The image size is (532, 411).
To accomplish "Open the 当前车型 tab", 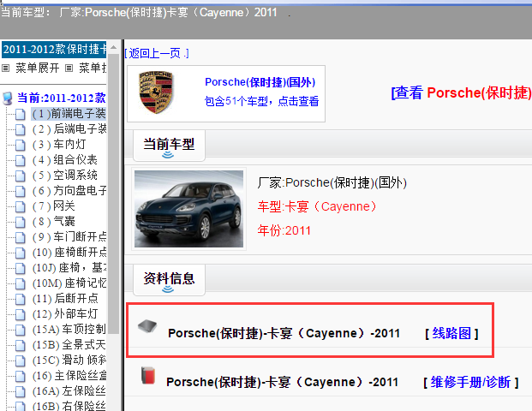I will (169, 146).
